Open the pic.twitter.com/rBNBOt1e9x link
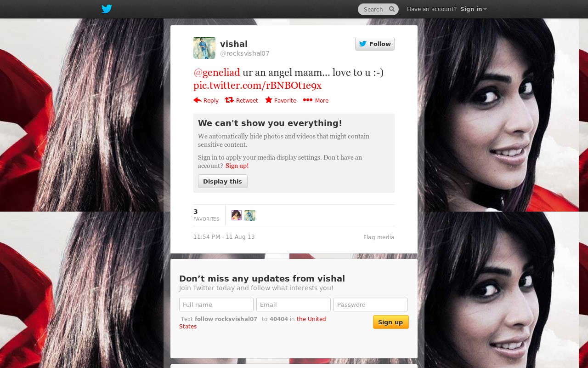 [x=257, y=86]
